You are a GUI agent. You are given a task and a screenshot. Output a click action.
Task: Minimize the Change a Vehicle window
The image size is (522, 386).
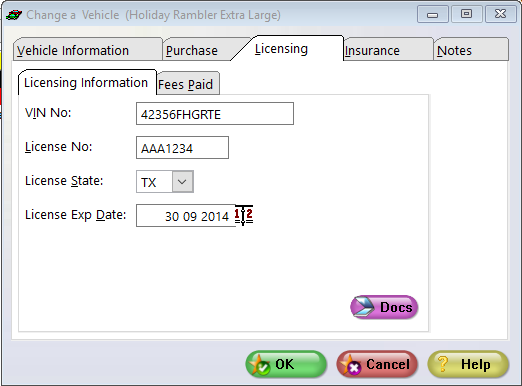[x=433, y=14]
